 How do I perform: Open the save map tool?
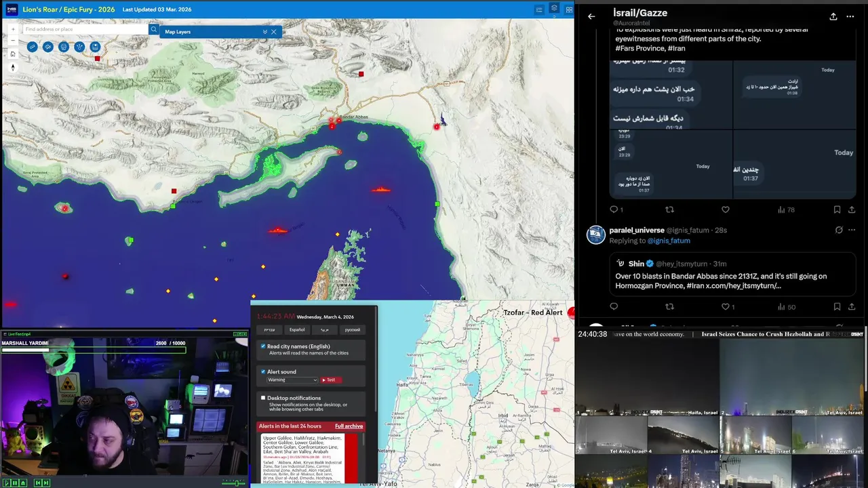tap(95, 47)
